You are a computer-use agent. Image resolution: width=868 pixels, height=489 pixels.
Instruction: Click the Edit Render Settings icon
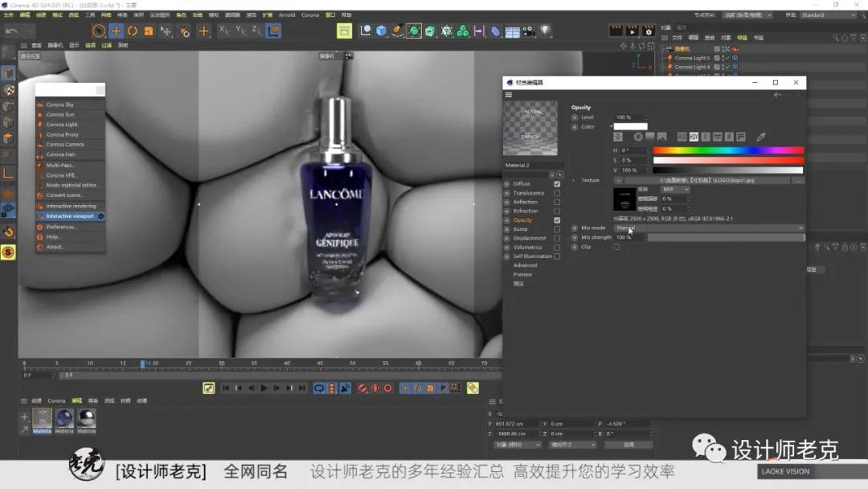point(649,30)
